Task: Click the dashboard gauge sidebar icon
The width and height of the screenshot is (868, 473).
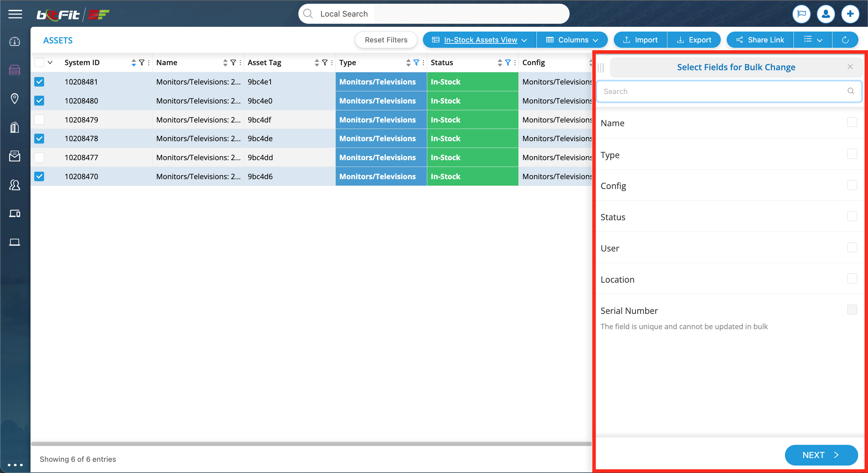Action: [x=15, y=42]
